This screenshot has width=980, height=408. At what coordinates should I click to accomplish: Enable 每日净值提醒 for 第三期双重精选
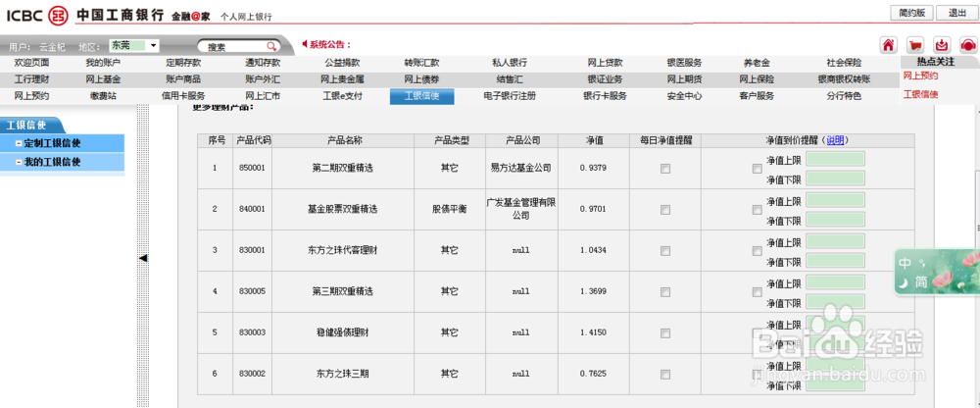pos(665,291)
